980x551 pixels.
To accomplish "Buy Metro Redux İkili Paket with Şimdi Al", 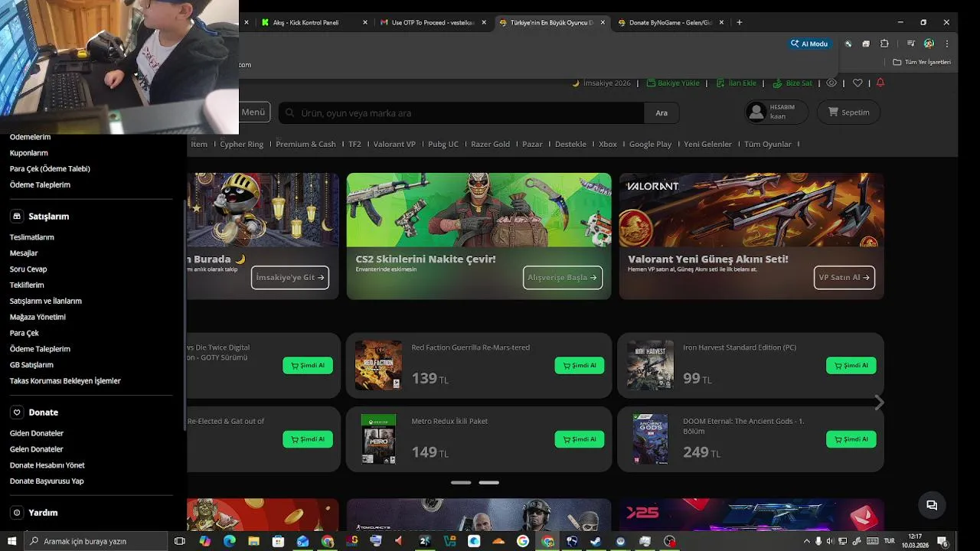I will tap(580, 439).
